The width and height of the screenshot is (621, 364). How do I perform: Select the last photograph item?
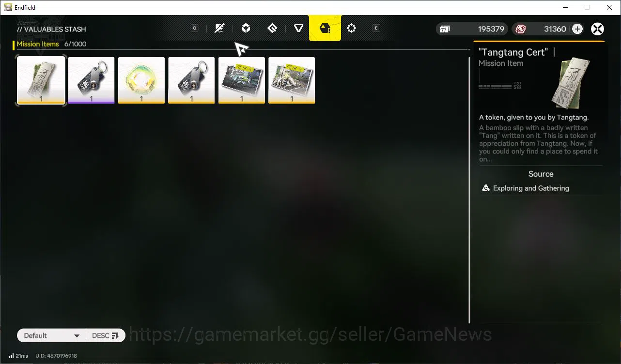[292, 80]
